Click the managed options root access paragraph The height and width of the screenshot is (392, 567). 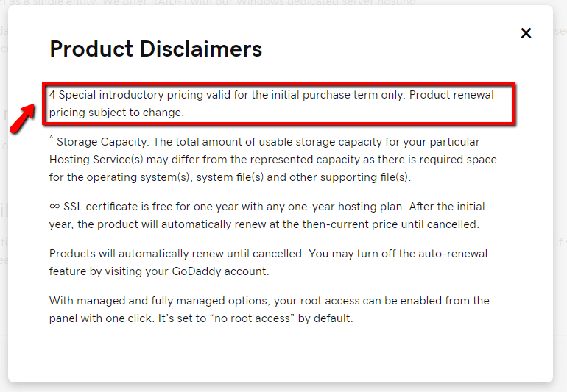pos(269,310)
